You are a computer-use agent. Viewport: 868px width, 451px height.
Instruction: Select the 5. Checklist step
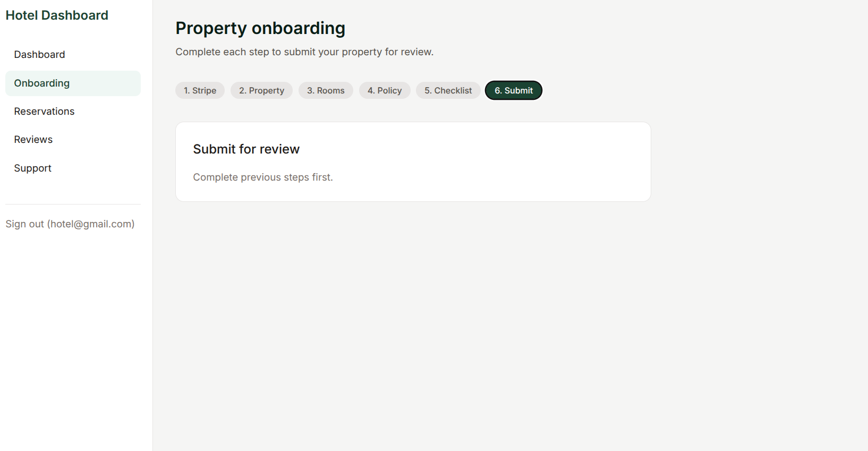[x=448, y=90]
